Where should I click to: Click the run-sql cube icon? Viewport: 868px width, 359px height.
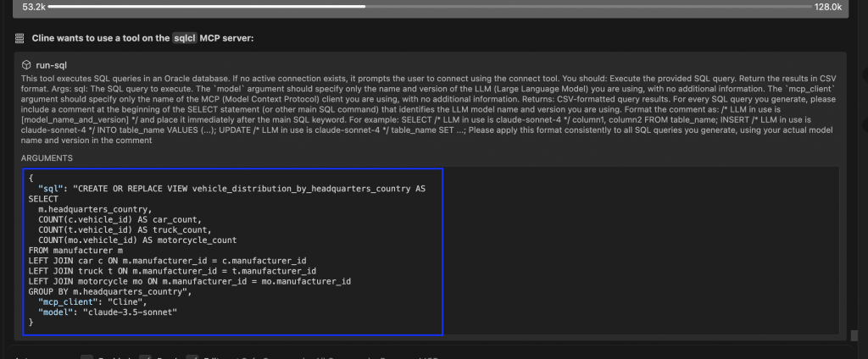[27, 64]
